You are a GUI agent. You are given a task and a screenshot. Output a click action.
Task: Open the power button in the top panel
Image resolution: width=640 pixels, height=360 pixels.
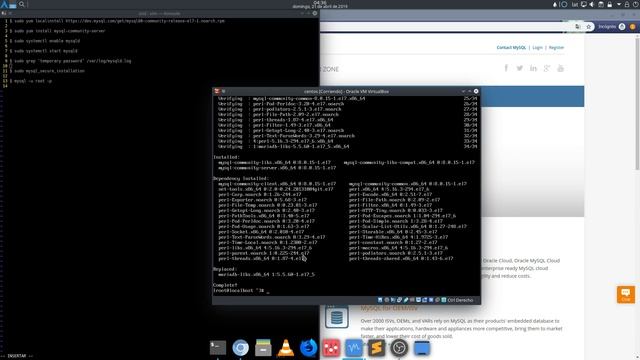coord(636,4)
